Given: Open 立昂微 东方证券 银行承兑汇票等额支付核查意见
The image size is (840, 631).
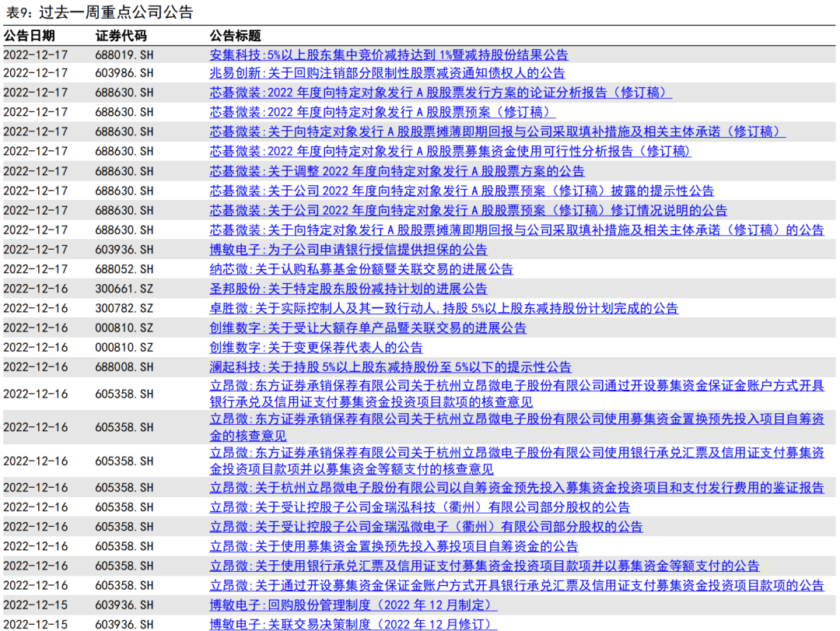Looking at the screenshot, I should click(516, 461).
